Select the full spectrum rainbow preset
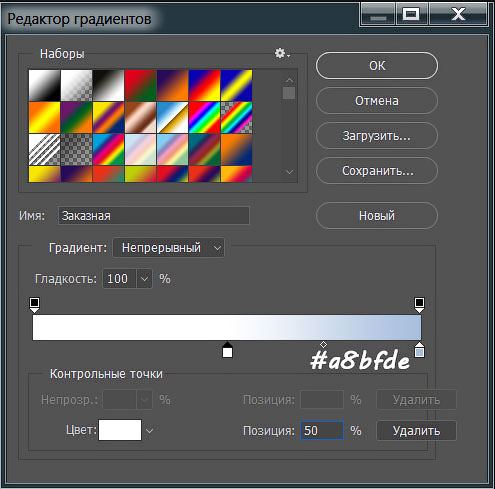 (x=204, y=117)
